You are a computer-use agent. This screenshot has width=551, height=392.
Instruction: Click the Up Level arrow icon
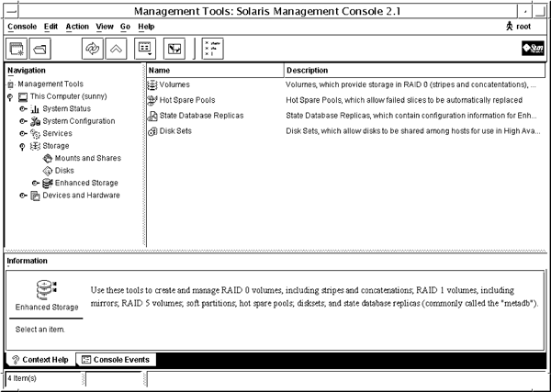[118, 49]
